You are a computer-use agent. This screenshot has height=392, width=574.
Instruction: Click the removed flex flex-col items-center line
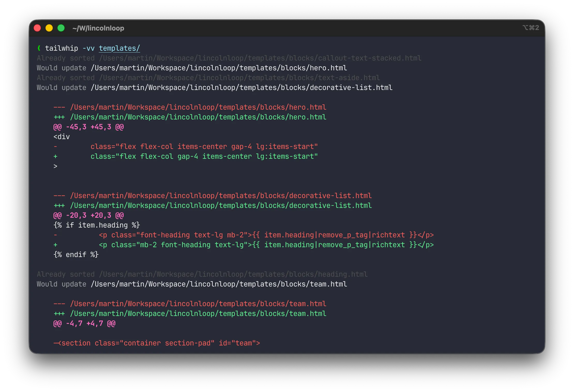pos(185,146)
